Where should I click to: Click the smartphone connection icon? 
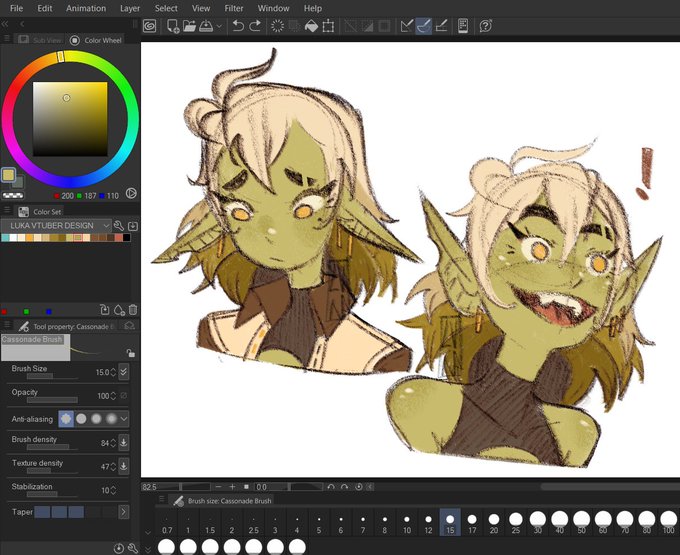click(463, 26)
